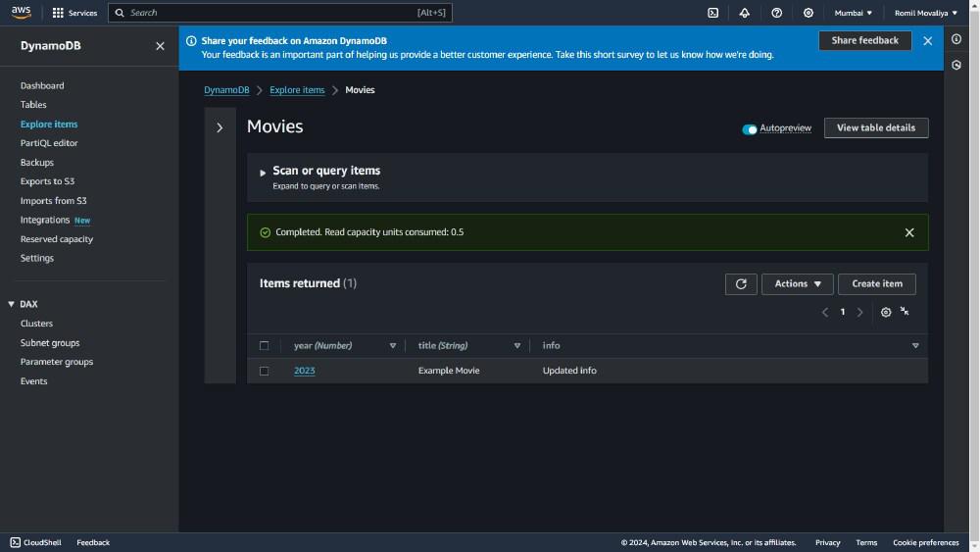
Task: Select all items header checkbox
Action: (265, 346)
